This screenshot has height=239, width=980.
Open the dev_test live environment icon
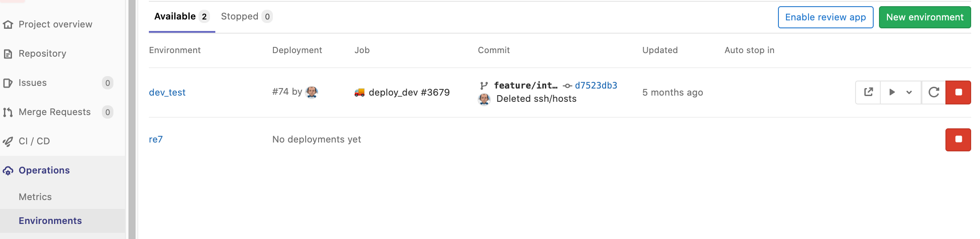(x=868, y=92)
